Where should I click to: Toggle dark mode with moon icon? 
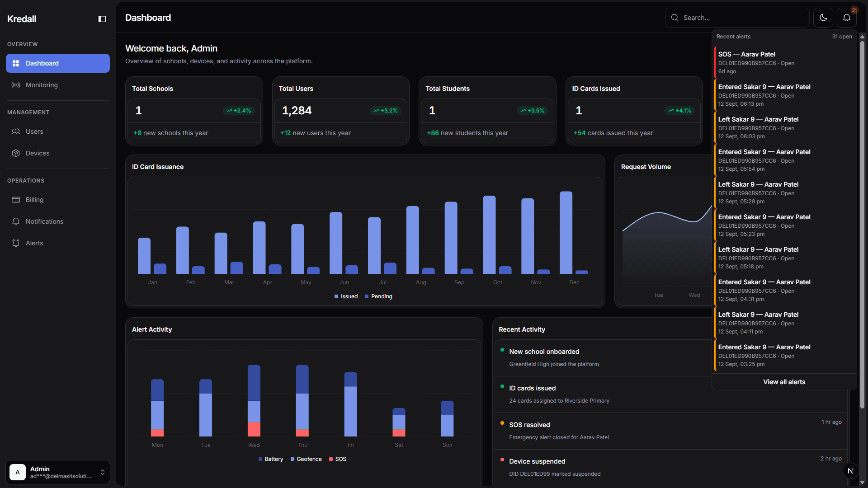(x=823, y=18)
